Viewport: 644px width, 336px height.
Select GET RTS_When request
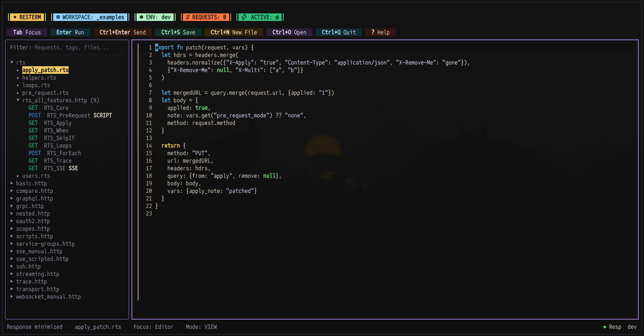(x=49, y=130)
